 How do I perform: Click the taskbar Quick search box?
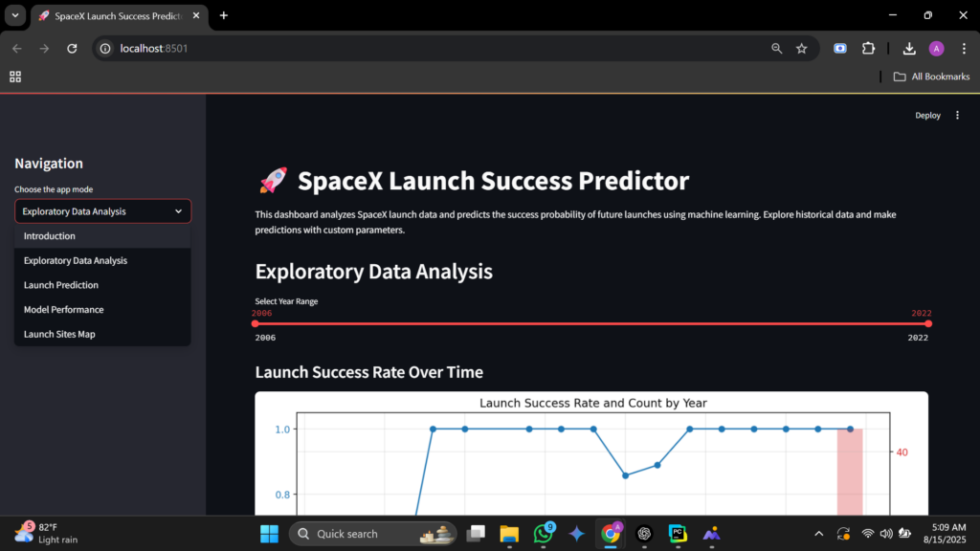click(372, 534)
